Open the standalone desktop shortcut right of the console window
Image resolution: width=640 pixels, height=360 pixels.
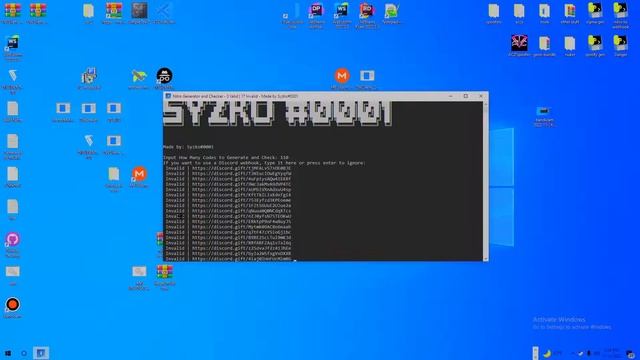pyautogui.click(x=543, y=111)
